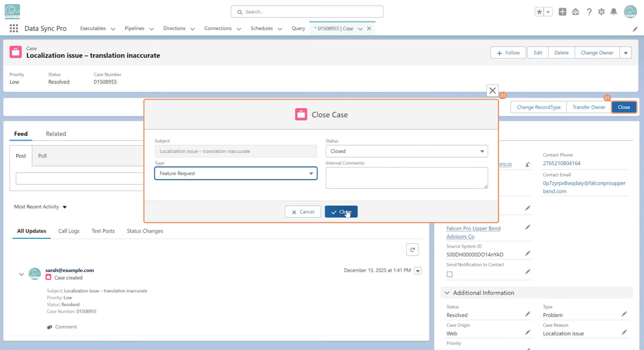644x350 pixels.
Task: Select the Call Logs feed tab
Action: tap(69, 231)
